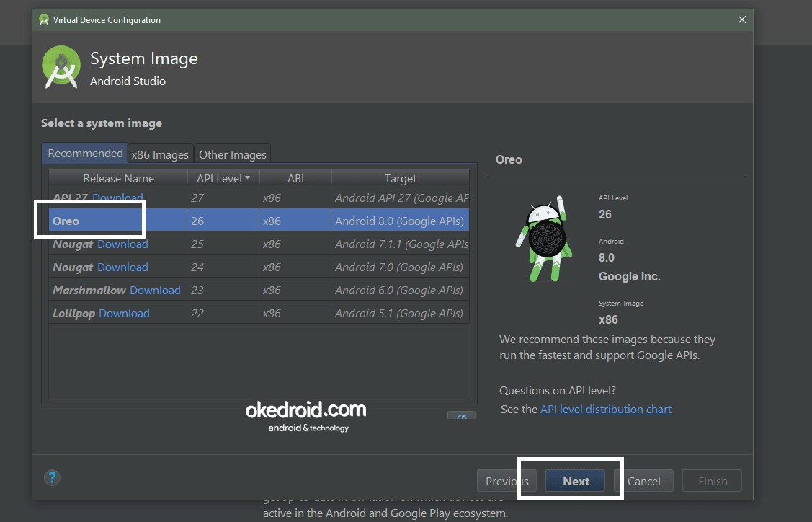Viewport: 812px width, 522px height.
Task: Click the Android 5.1 (Google APIs) target cell
Action: tap(401, 313)
